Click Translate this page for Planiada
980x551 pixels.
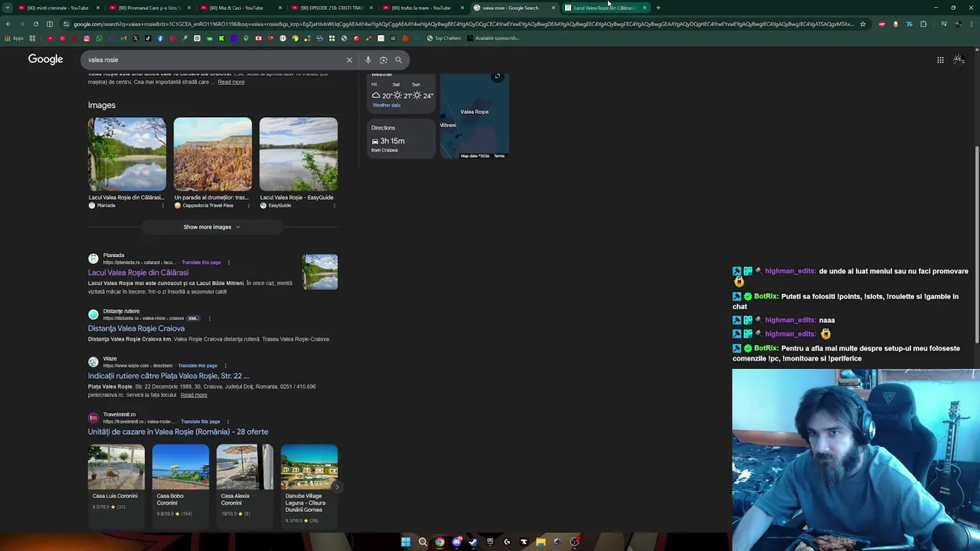tap(201, 262)
